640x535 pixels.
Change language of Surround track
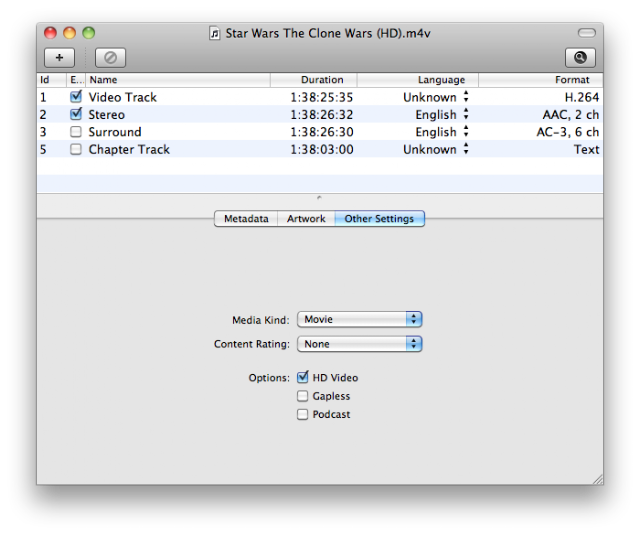tap(466, 132)
